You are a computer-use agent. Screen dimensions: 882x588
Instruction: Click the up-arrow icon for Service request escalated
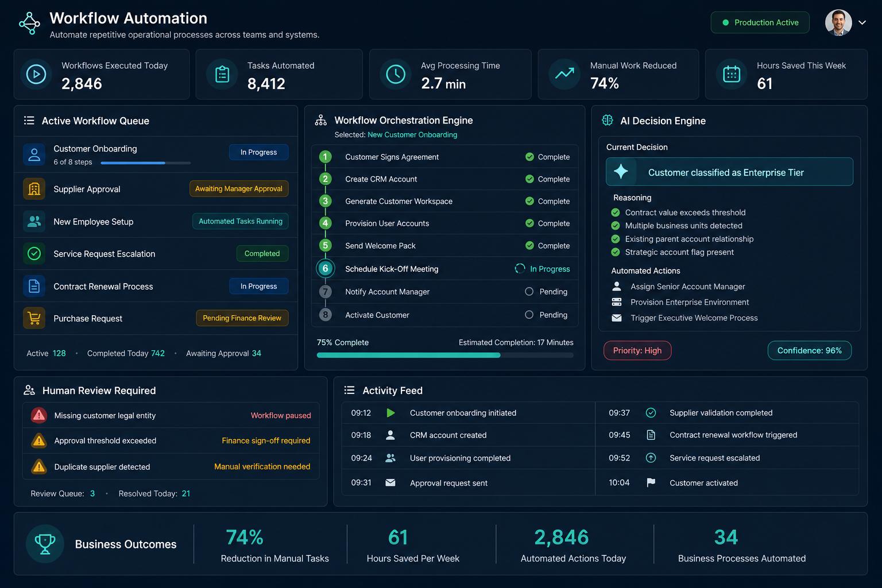(x=651, y=458)
